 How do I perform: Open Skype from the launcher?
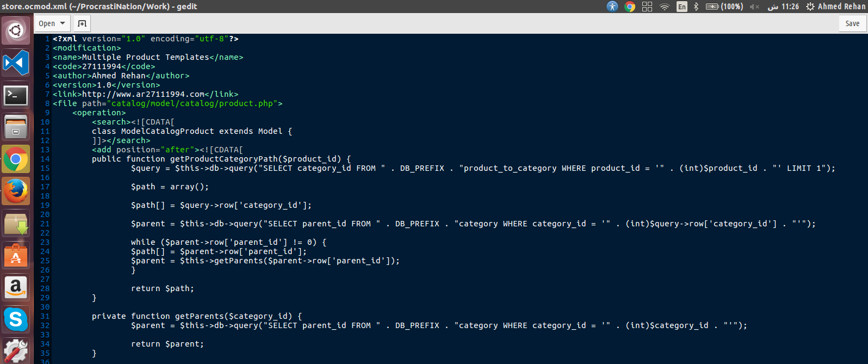tap(16, 318)
